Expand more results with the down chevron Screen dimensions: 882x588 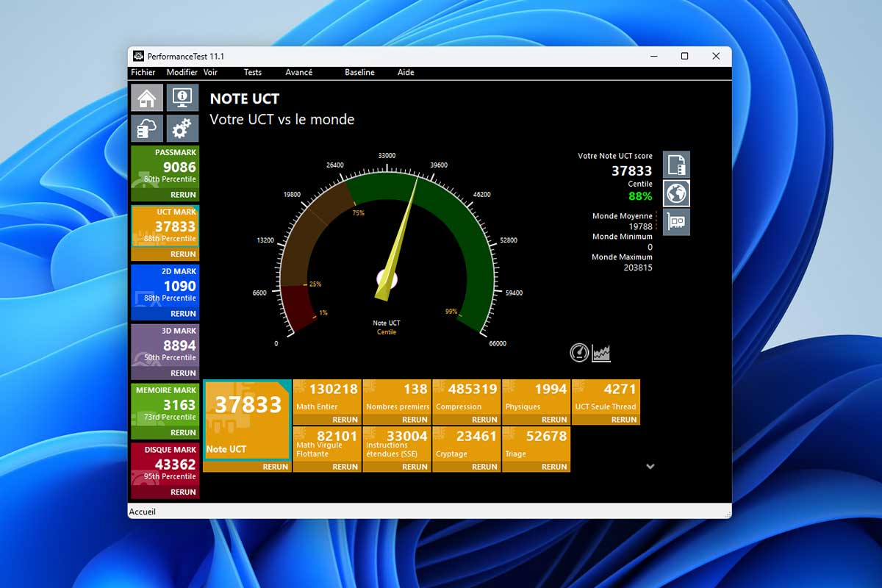(x=650, y=466)
